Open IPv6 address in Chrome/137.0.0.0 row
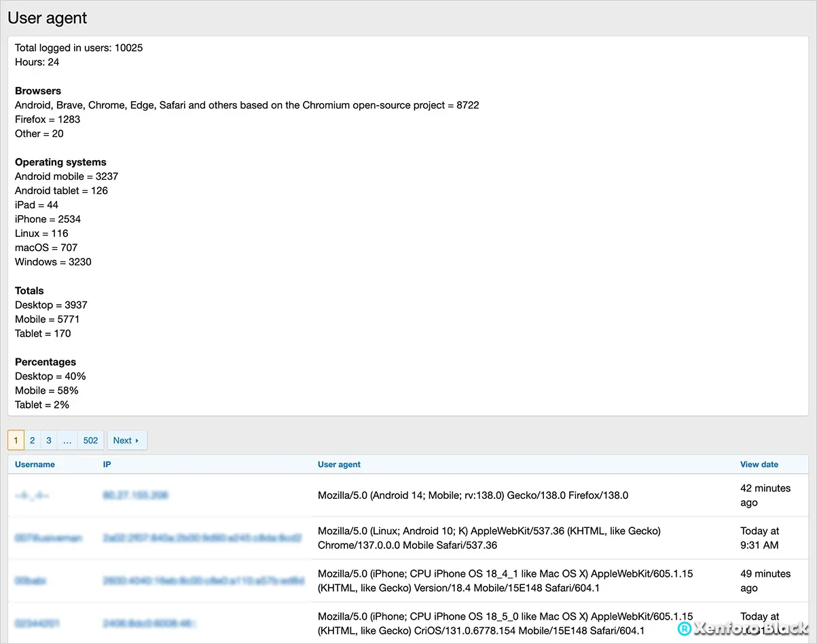This screenshot has width=817, height=644. click(x=202, y=538)
